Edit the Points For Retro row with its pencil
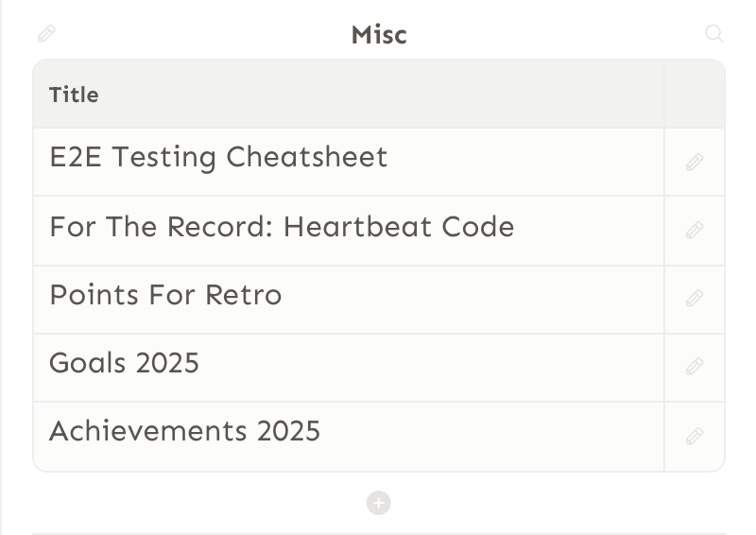This screenshot has width=756, height=535. (695, 298)
